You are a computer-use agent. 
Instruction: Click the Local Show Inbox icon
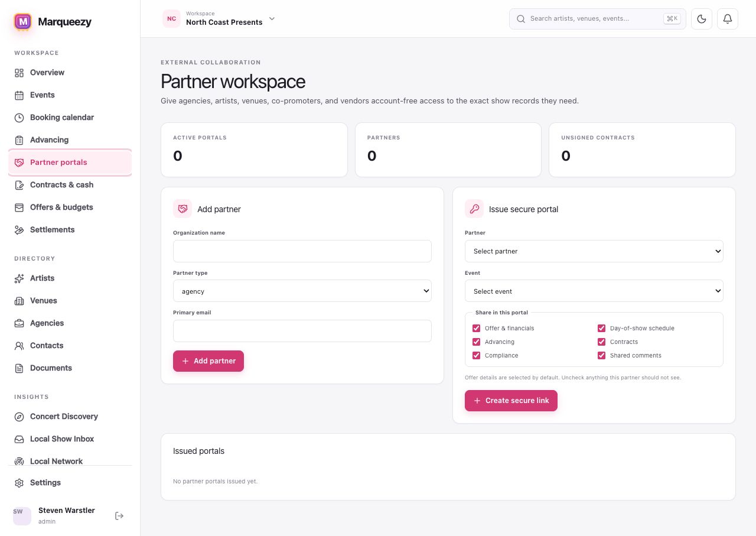point(19,439)
